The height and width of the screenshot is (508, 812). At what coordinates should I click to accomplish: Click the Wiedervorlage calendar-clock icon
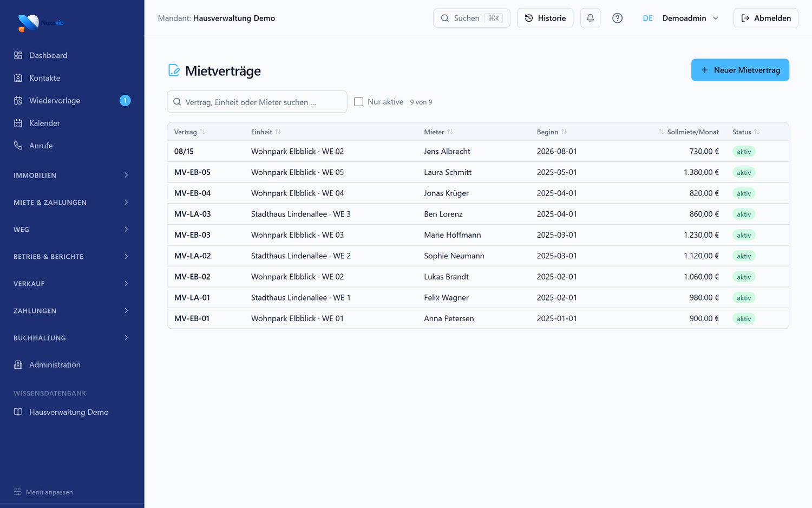click(18, 101)
